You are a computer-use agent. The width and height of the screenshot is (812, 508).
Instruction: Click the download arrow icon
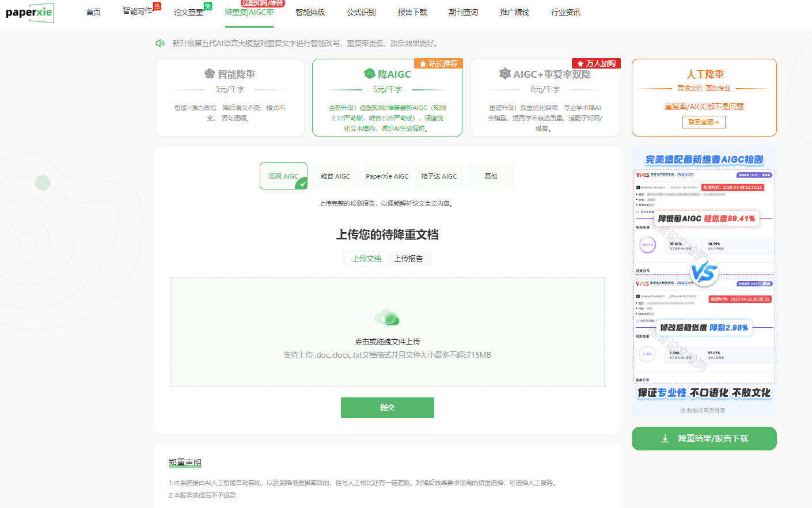click(665, 438)
